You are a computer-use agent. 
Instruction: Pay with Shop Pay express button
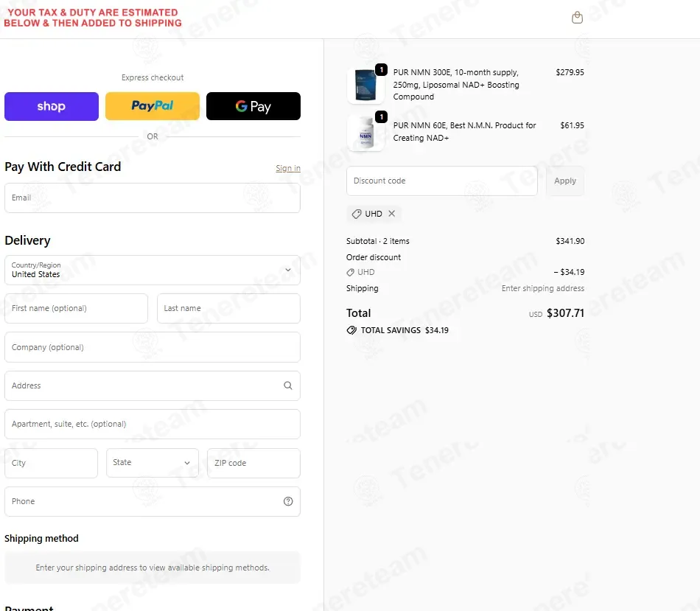click(52, 106)
